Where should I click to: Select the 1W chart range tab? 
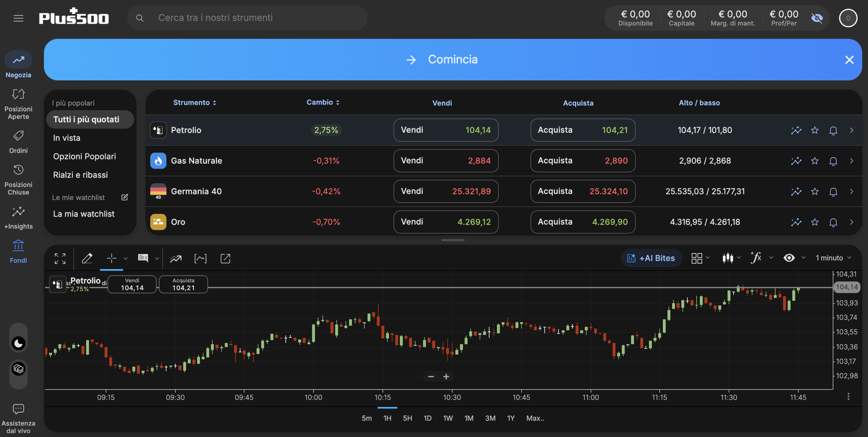(x=448, y=418)
